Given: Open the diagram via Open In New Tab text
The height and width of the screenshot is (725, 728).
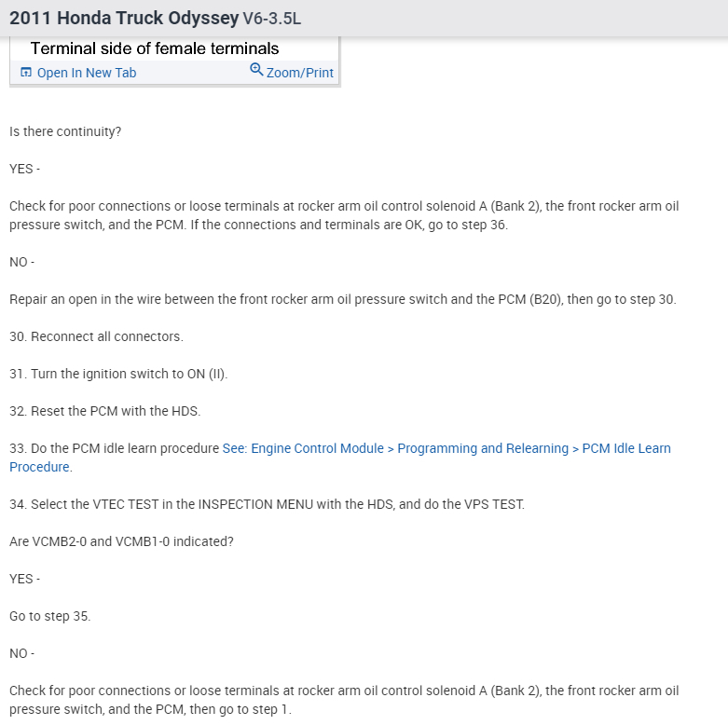Looking at the screenshot, I should [86, 73].
